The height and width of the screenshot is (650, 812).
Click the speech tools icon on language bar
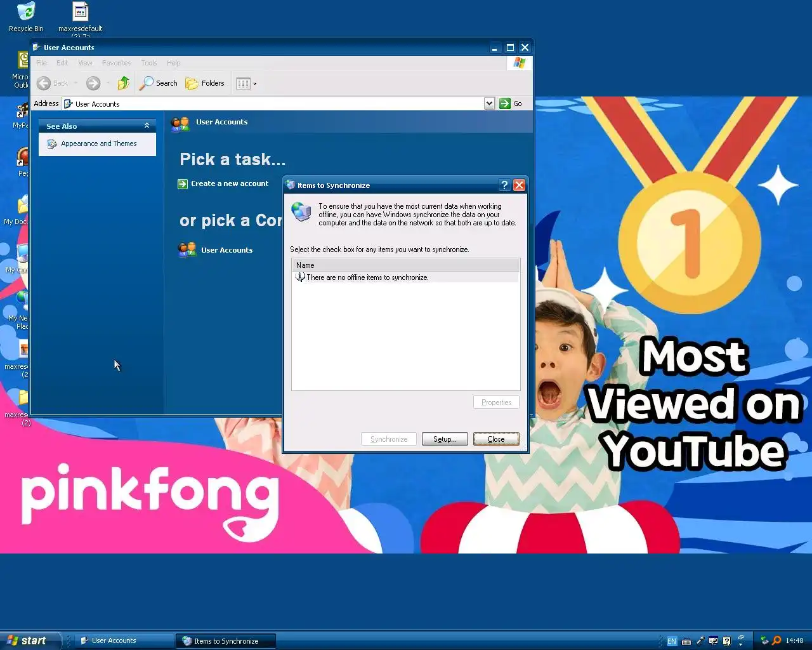coord(713,641)
